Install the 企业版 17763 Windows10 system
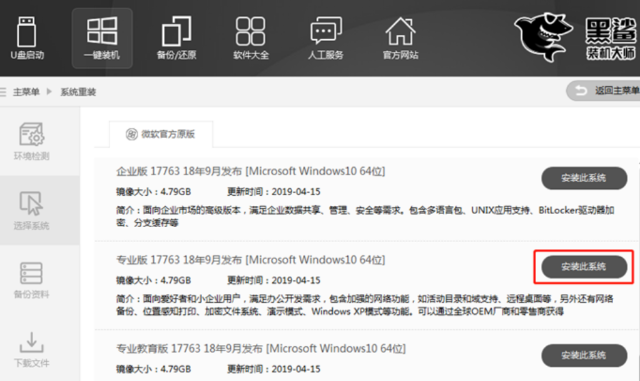The image size is (640, 381). click(x=584, y=178)
